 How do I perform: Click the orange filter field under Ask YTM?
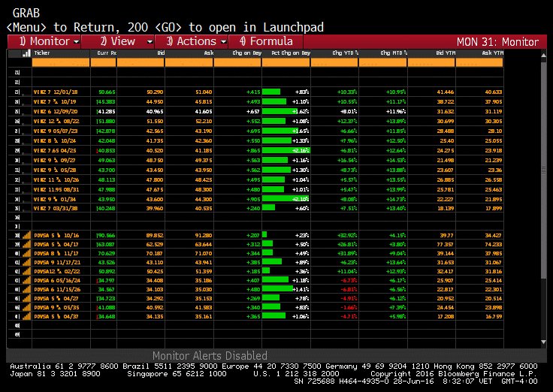[479, 62]
